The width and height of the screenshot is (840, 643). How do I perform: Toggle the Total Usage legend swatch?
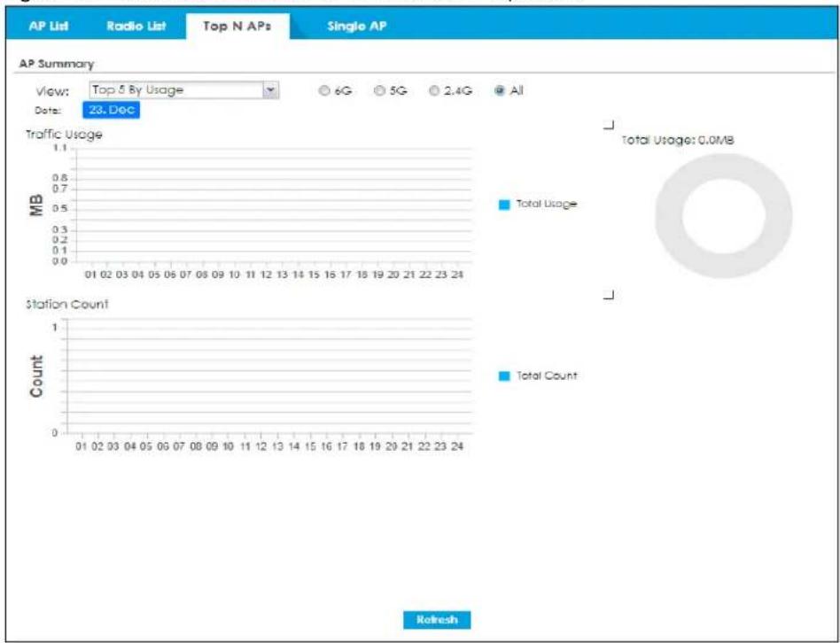point(504,205)
